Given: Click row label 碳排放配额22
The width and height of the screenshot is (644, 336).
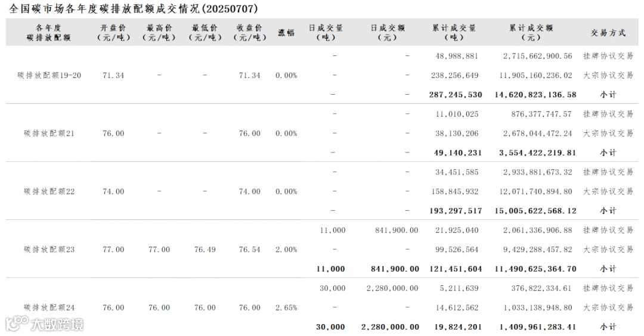Looking at the screenshot, I should [49, 192].
